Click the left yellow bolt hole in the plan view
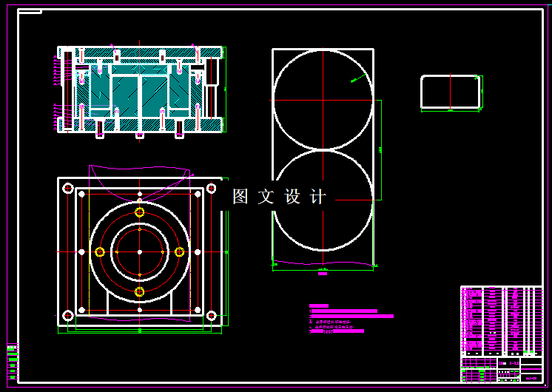This screenshot has height=392, width=552. point(100,252)
